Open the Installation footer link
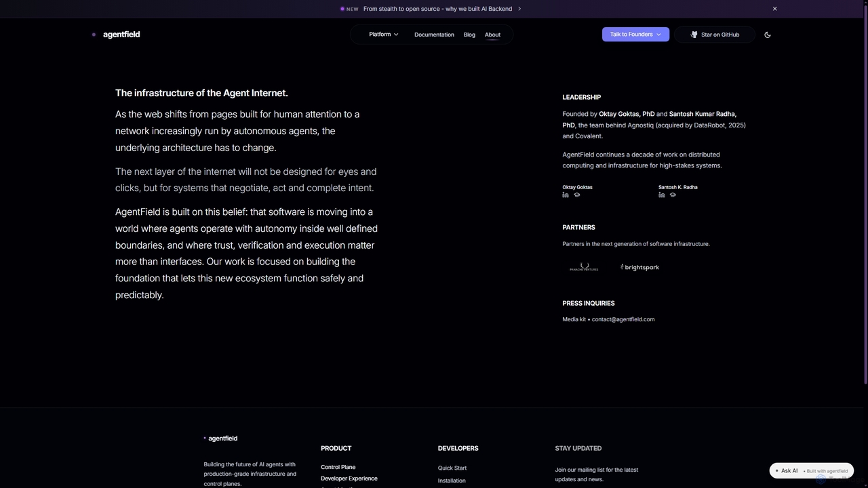Screen dimensions: 868x488 click(452, 481)
